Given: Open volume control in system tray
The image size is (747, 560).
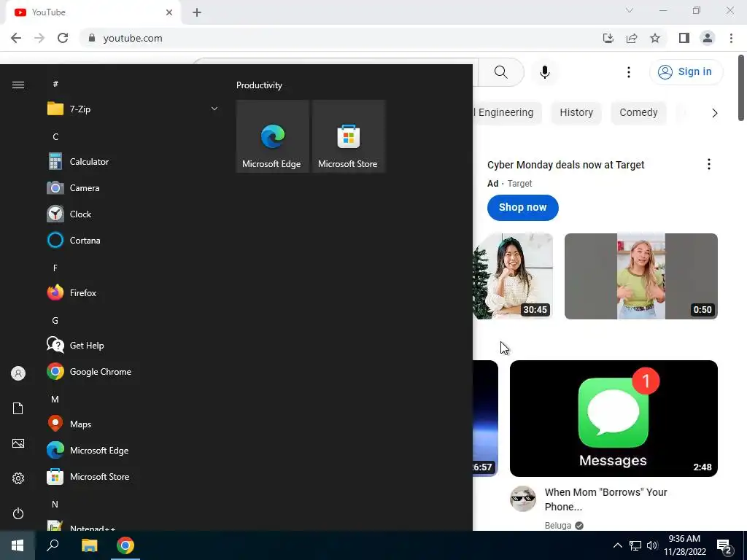Looking at the screenshot, I should click(651, 545).
